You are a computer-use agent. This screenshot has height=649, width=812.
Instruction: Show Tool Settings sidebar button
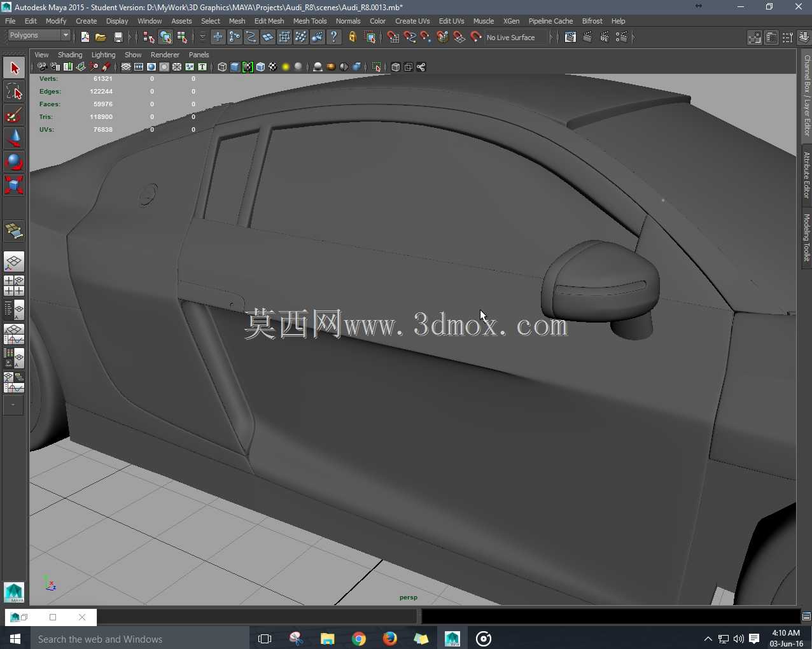click(x=787, y=38)
